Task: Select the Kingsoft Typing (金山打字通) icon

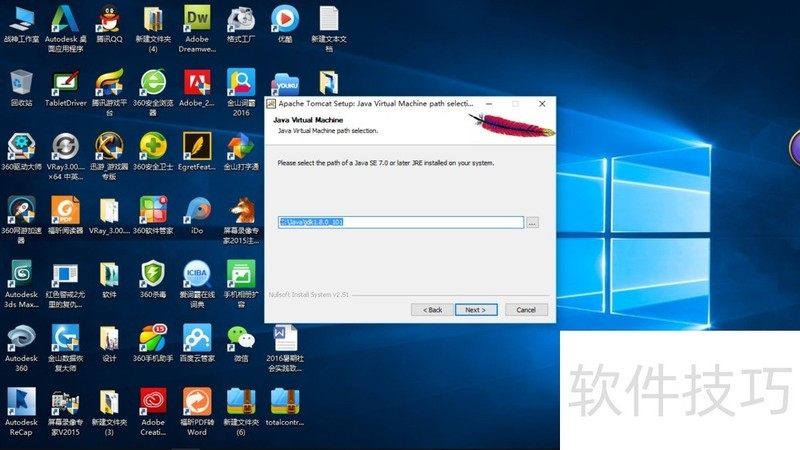Action: coord(241,147)
